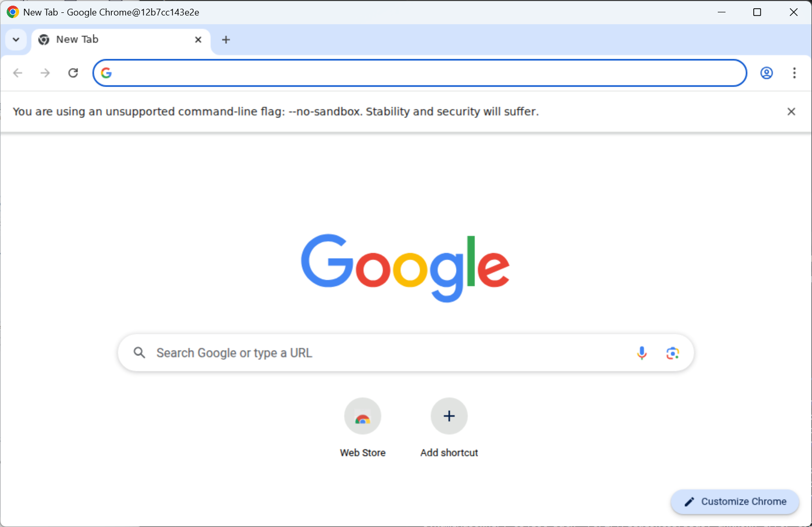Image resolution: width=812 pixels, height=527 pixels.
Task: Click the Search Google or type a URL box
Action: pyautogui.click(x=406, y=353)
